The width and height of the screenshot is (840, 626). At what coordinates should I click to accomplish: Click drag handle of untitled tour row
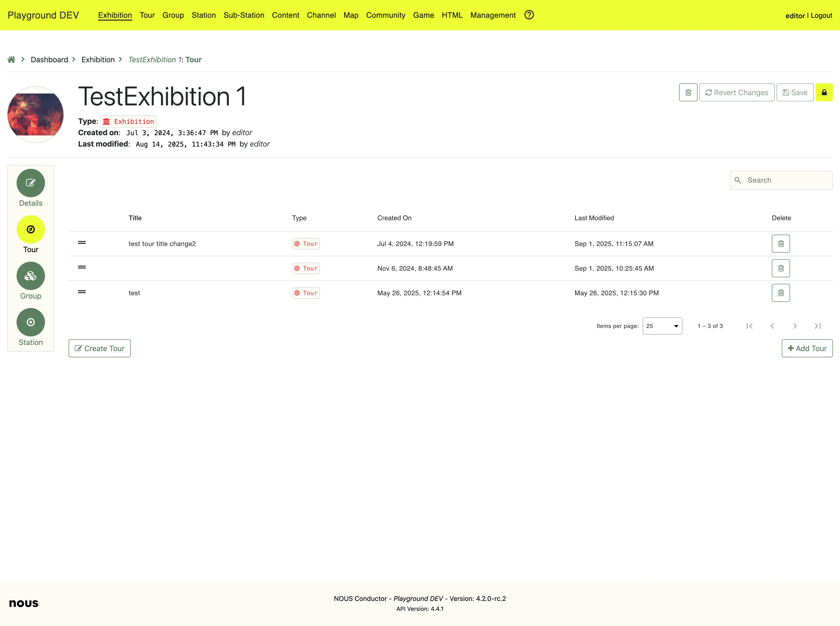coord(82,268)
